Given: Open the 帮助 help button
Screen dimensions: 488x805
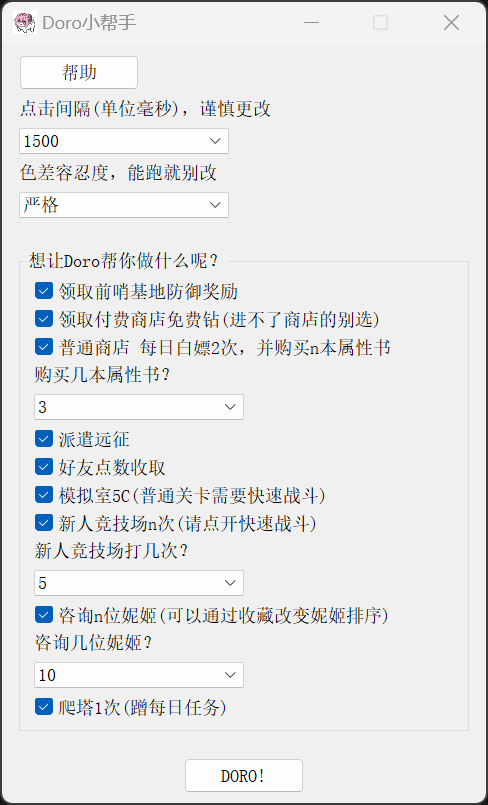Looking at the screenshot, I should click(79, 72).
